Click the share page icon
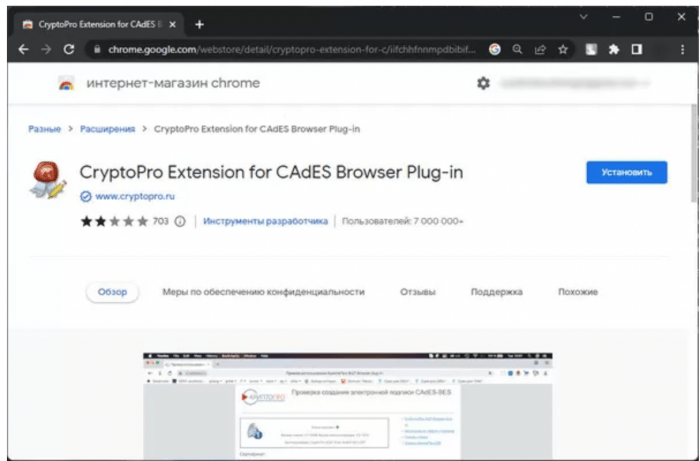Screen dimensions: 700x461 tap(540, 50)
